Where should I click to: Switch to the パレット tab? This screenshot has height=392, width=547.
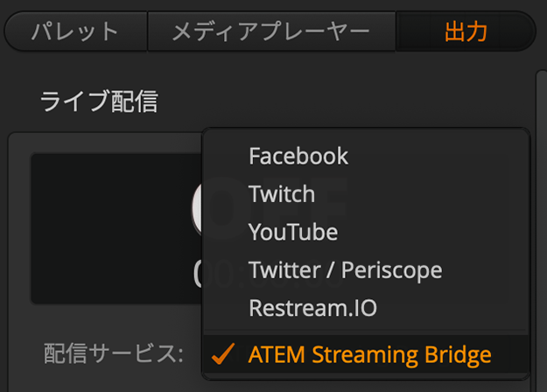click(75, 32)
